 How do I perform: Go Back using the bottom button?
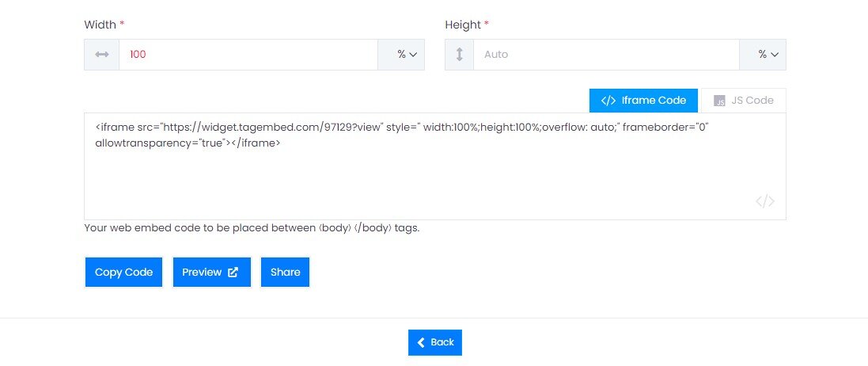(x=435, y=342)
